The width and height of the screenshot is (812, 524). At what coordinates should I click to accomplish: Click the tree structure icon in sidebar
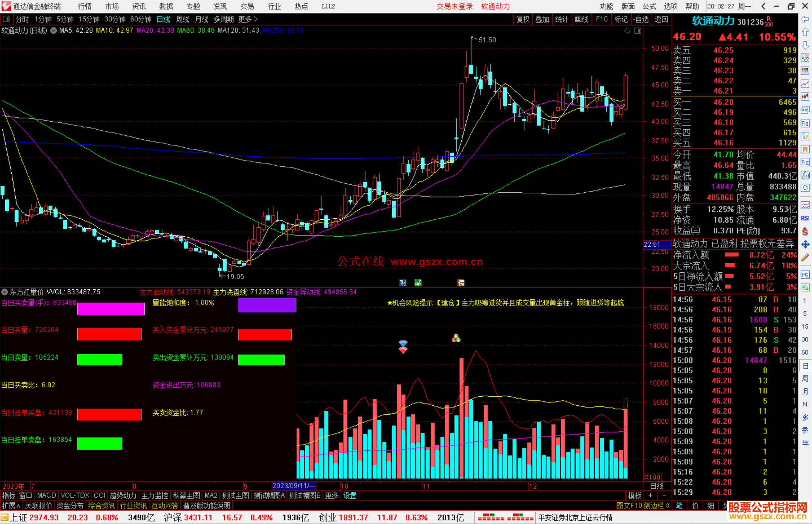click(x=805, y=136)
